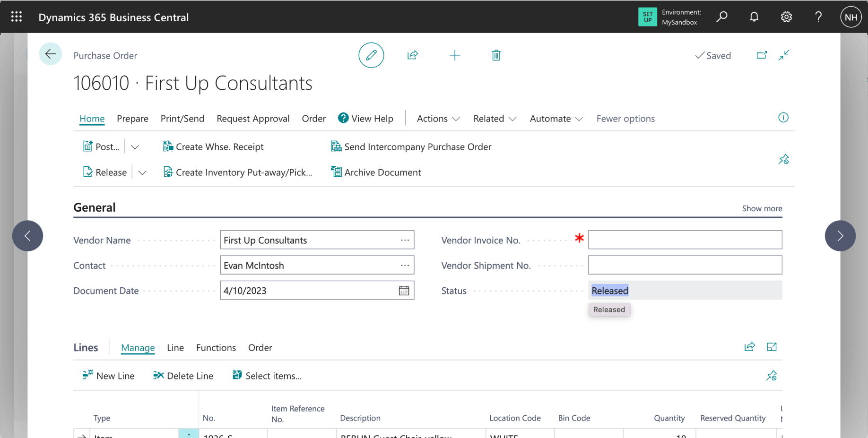Switch to the Prepare tab
Screen dimensions: 868x438
(x=132, y=119)
